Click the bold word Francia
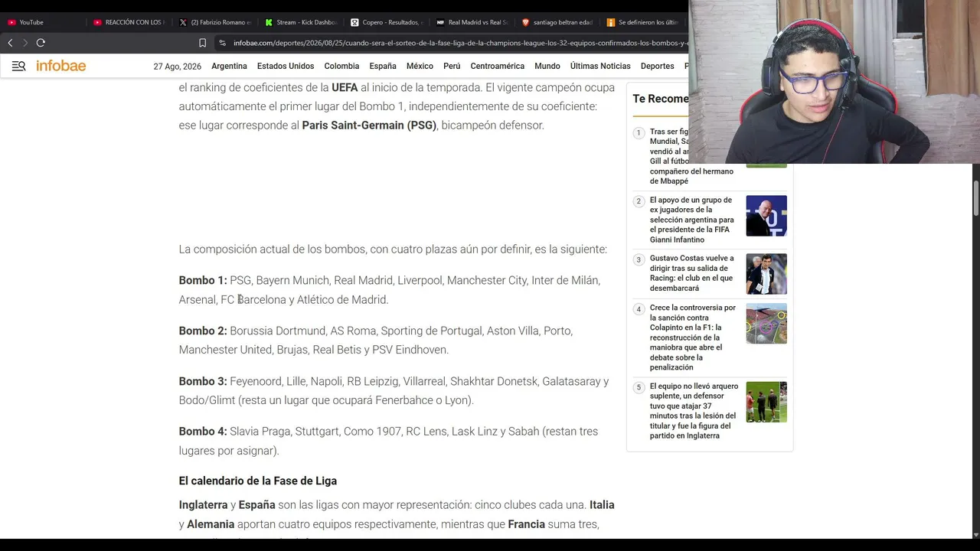The width and height of the screenshot is (980, 551). [526, 524]
